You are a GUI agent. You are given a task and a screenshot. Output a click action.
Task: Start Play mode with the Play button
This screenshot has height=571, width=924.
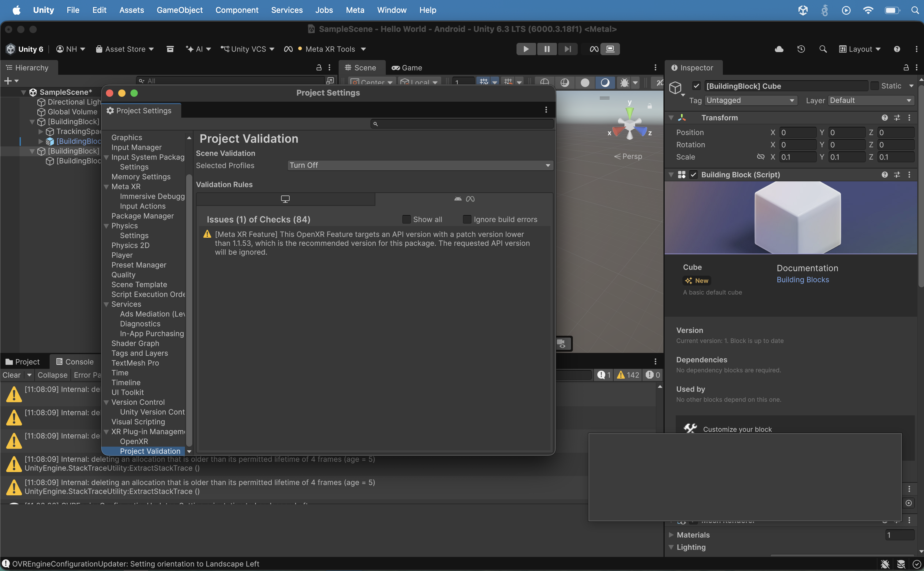pyautogui.click(x=526, y=49)
